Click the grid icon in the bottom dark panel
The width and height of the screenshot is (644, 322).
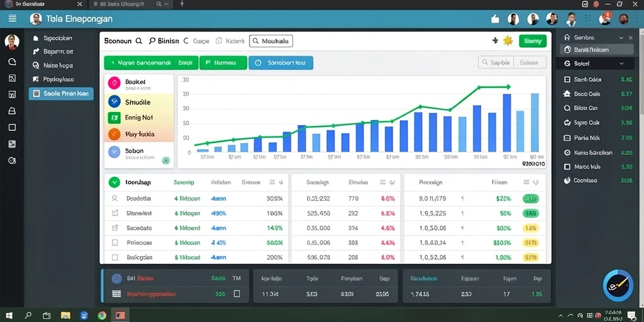116,294
